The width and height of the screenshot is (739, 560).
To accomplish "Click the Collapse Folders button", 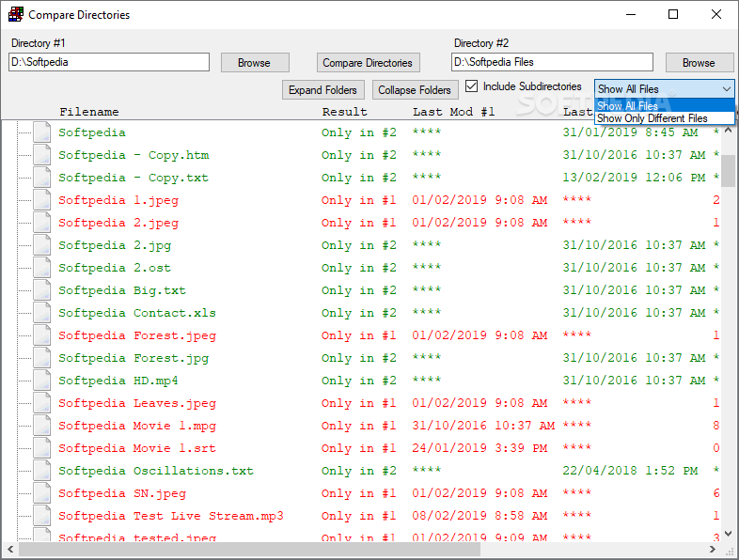I will [416, 90].
